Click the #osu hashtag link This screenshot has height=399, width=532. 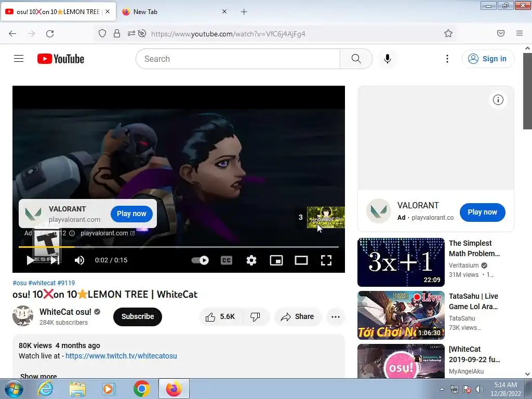(19, 283)
